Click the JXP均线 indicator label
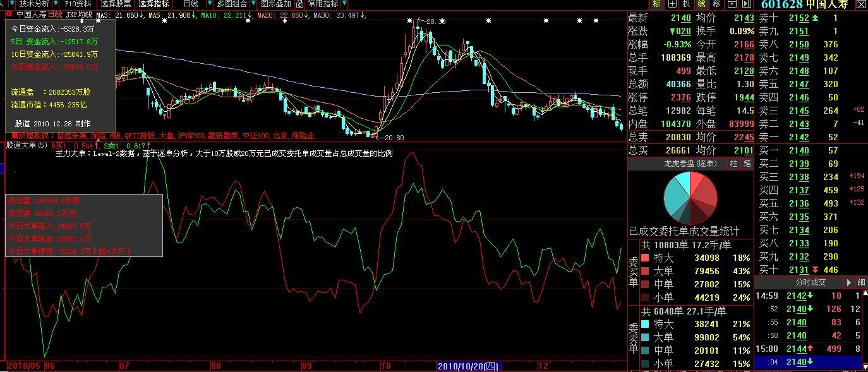Screen dimensions: 868x372 pyautogui.click(x=79, y=14)
